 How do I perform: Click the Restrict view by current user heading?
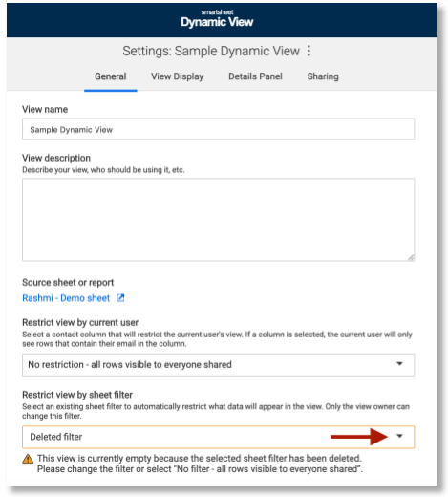[x=80, y=323]
